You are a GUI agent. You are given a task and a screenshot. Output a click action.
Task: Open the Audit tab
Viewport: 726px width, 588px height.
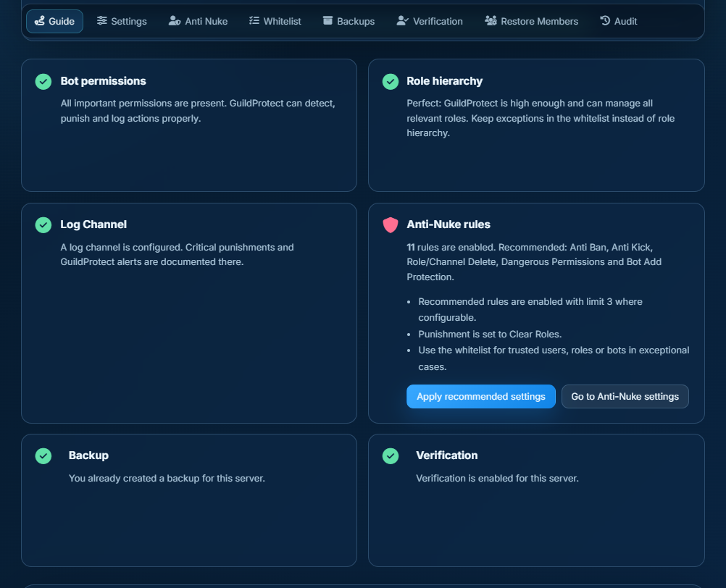[619, 21]
